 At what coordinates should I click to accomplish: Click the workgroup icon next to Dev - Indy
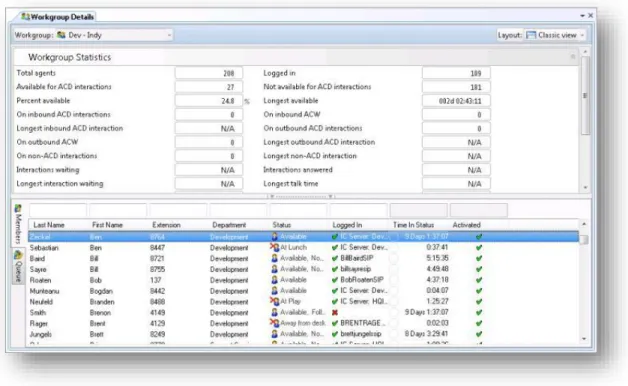(61, 35)
